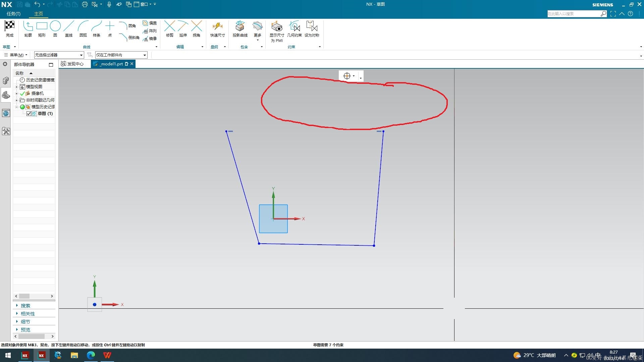
Task: Close the _model1.prt tab
Action: 132,64
